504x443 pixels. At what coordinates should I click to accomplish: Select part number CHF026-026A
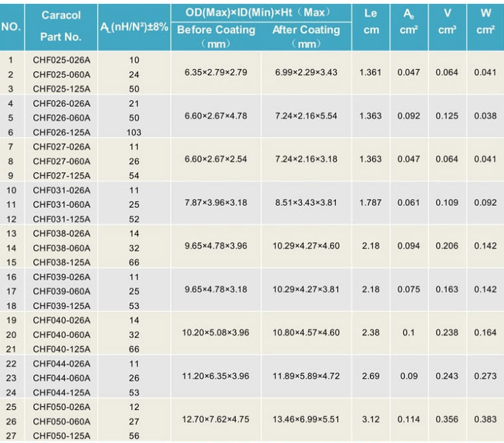(61, 104)
